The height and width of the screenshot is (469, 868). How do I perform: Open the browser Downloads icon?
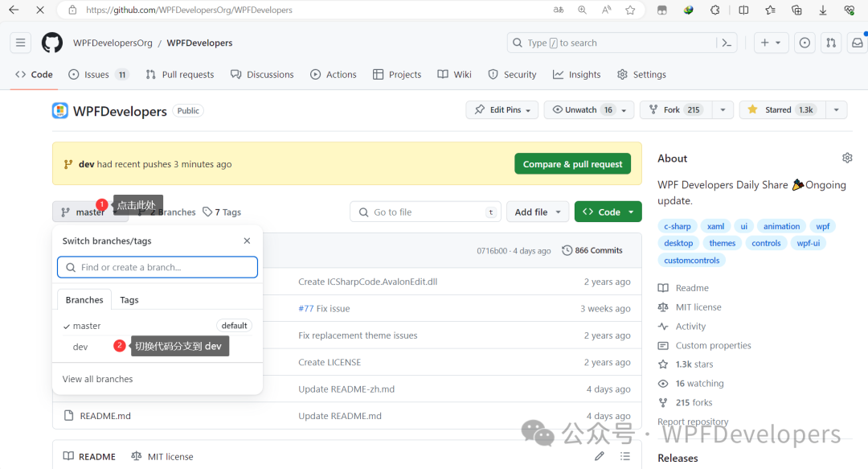point(822,10)
